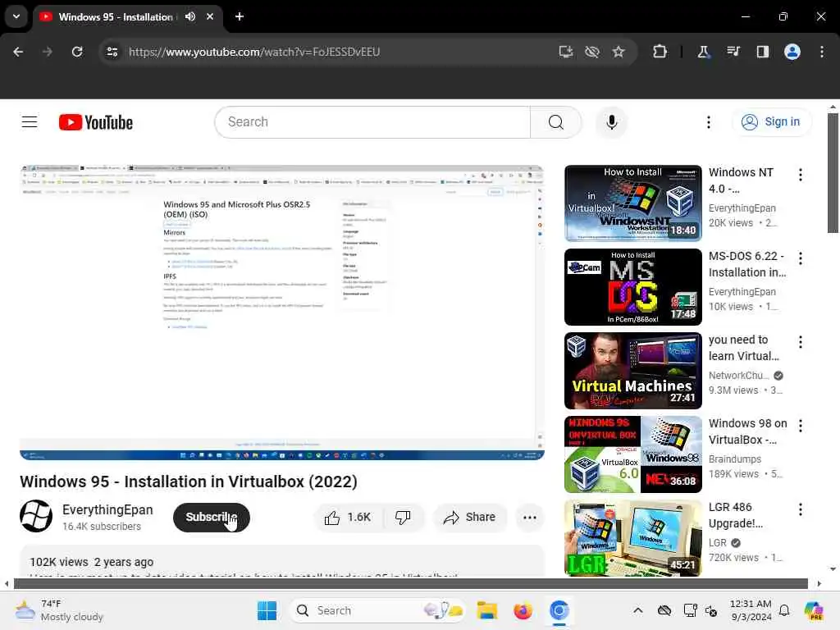Click the Braindumps channel name
Image resolution: width=840 pixels, height=630 pixels.
coord(735,459)
